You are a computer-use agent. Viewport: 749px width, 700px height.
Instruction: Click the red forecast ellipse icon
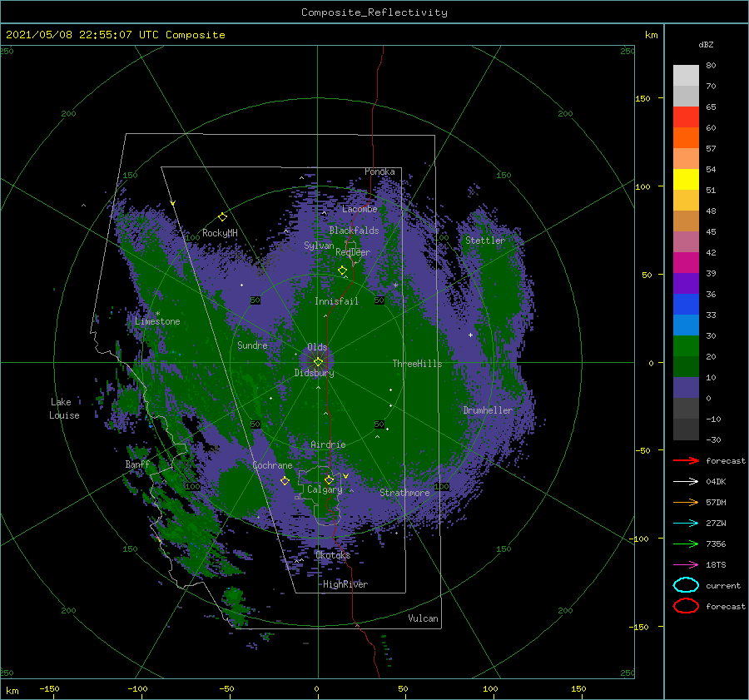686,606
